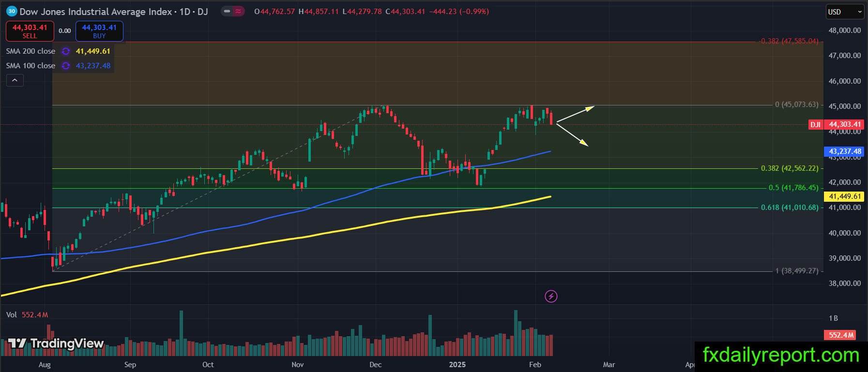Click the 47,000.00 price axis label
This screenshot has width=868, height=372.
pos(845,56)
